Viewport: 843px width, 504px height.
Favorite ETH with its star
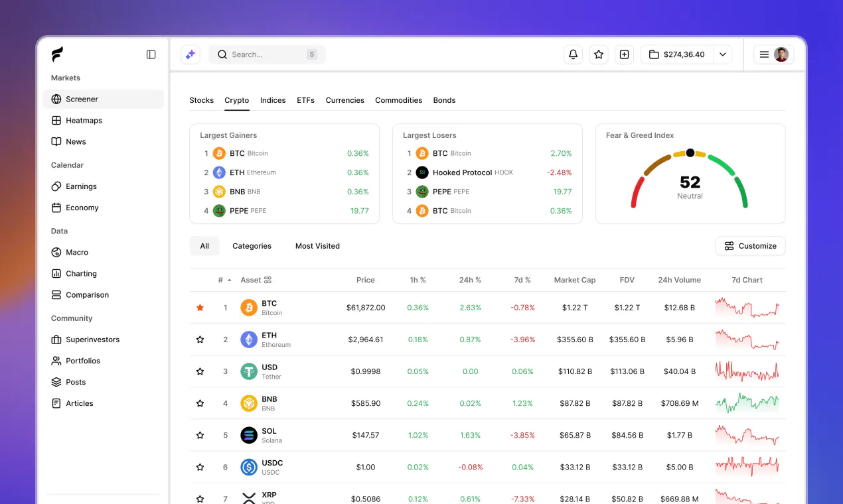click(200, 340)
